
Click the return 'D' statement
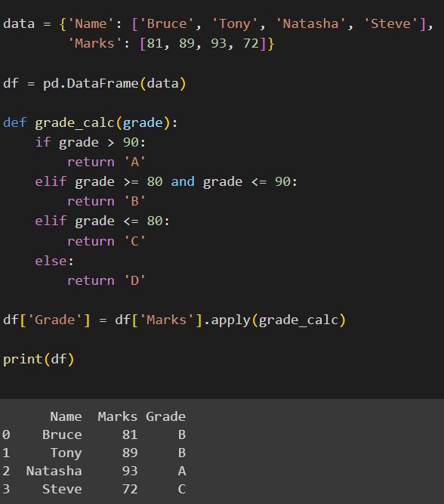pyautogui.click(x=106, y=280)
